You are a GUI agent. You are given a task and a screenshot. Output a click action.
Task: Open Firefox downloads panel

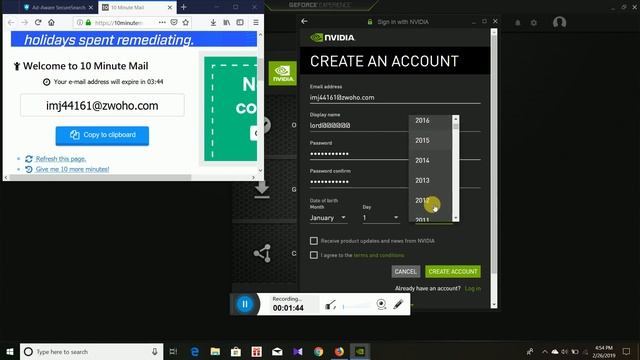(213, 23)
